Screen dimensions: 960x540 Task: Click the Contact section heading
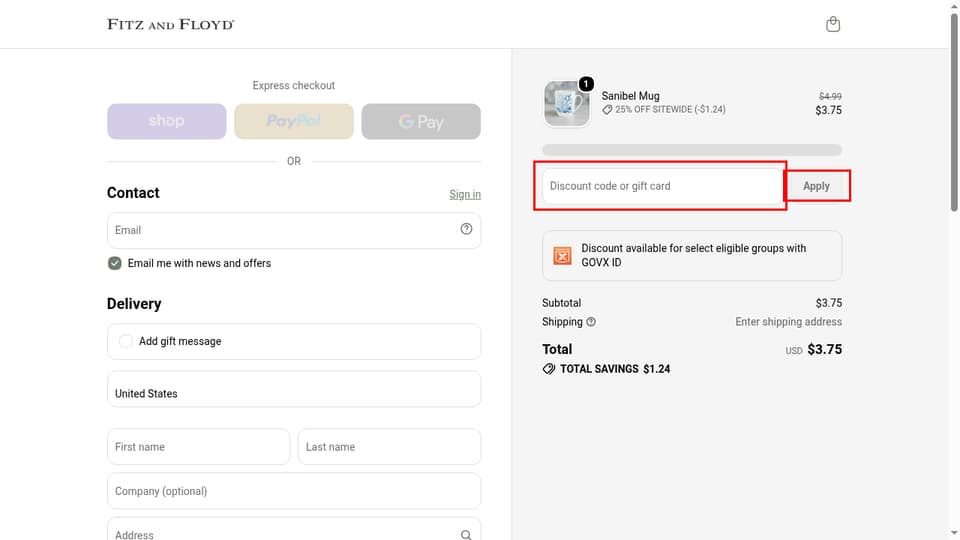click(133, 193)
